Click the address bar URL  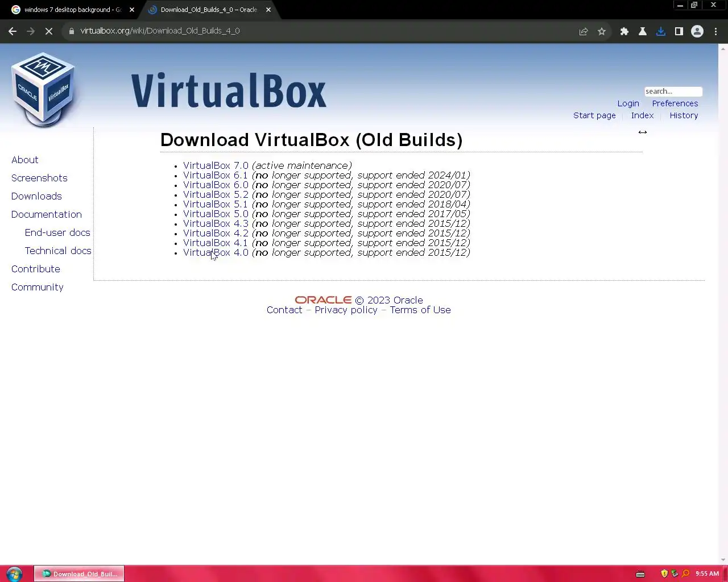coord(160,31)
